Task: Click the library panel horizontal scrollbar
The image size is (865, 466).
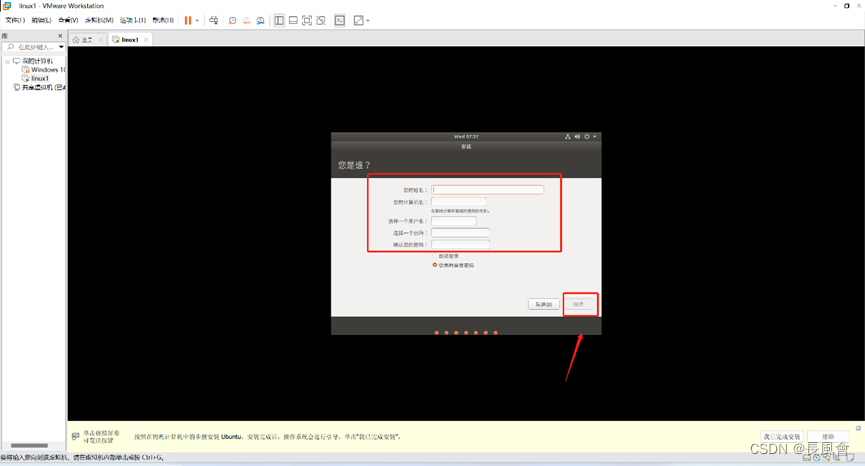Action: tap(29, 446)
